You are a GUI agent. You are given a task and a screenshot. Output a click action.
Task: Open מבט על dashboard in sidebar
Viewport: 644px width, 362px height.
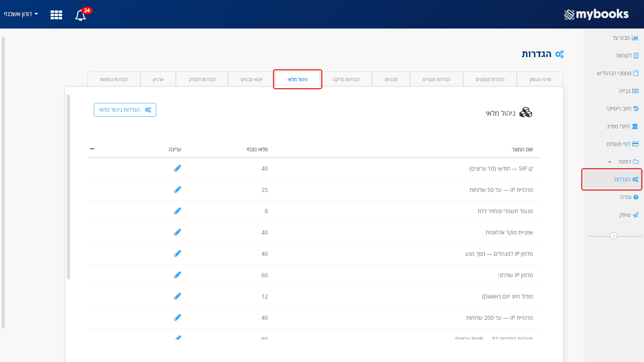[x=625, y=38]
